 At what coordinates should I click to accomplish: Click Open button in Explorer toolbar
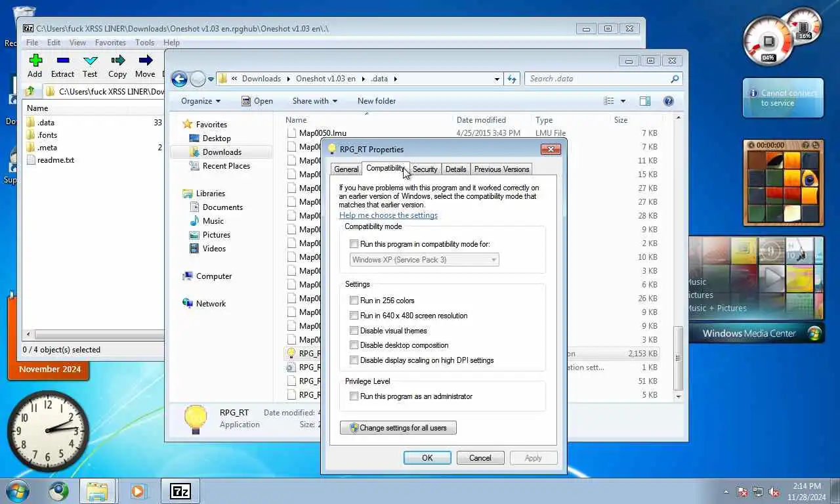pos(257,101)
